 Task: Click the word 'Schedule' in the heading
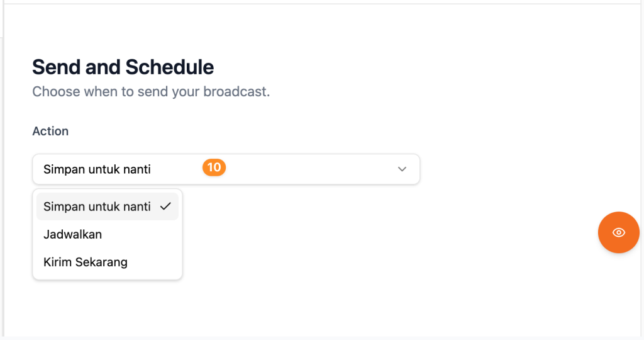tap(170, 67)
